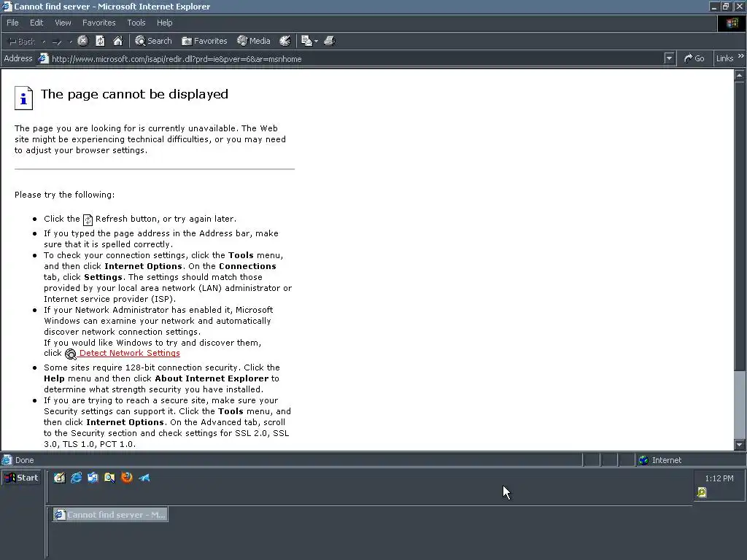Screen dimensions: 747x560
Task: Launch Internet Explorer from Quick Launch
Action: tap(76, 478)
